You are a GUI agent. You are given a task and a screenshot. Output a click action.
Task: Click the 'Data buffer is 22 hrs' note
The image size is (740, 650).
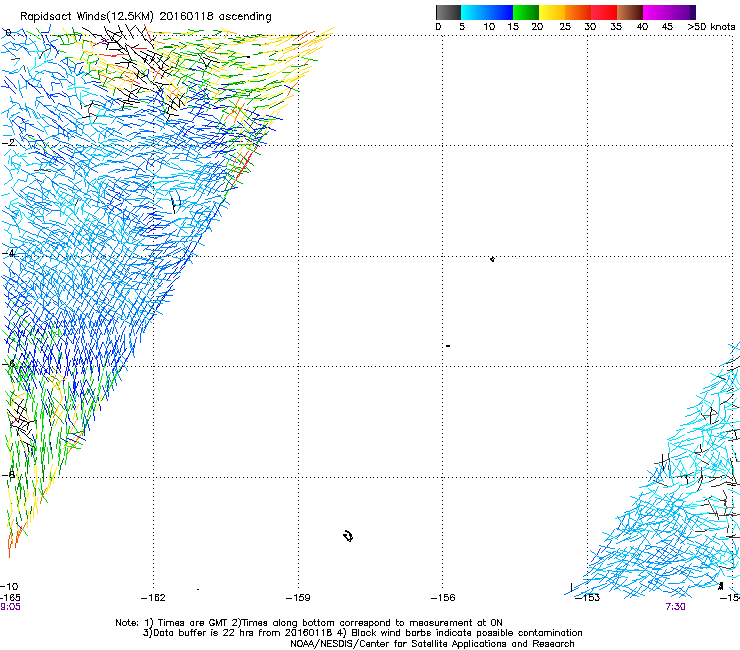[x=362, y=633]
